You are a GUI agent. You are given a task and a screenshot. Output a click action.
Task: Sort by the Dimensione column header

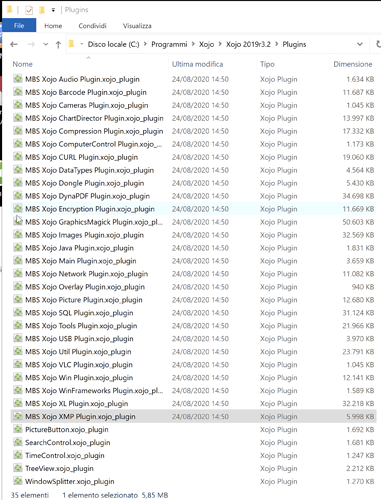(353, 64)
